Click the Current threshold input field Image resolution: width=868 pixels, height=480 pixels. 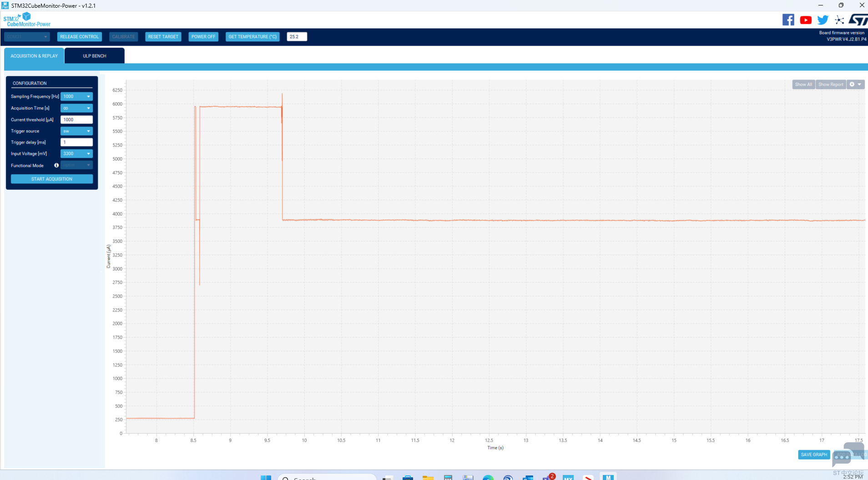tap(76, 120)
